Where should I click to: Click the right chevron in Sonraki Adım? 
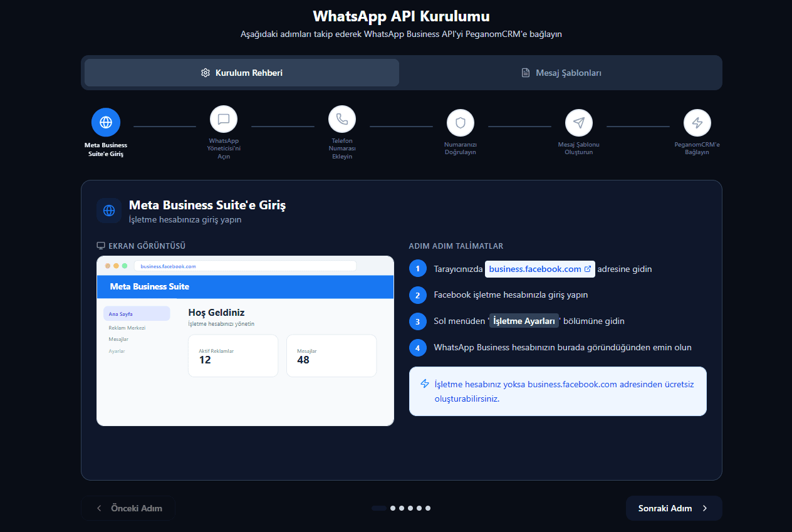click(x=705, y=508)
